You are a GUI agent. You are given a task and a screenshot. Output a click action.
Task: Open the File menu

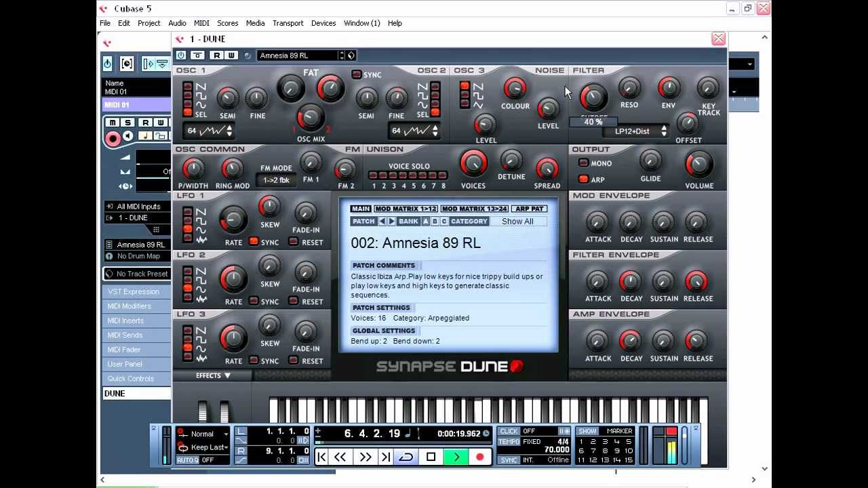(105, 23)
